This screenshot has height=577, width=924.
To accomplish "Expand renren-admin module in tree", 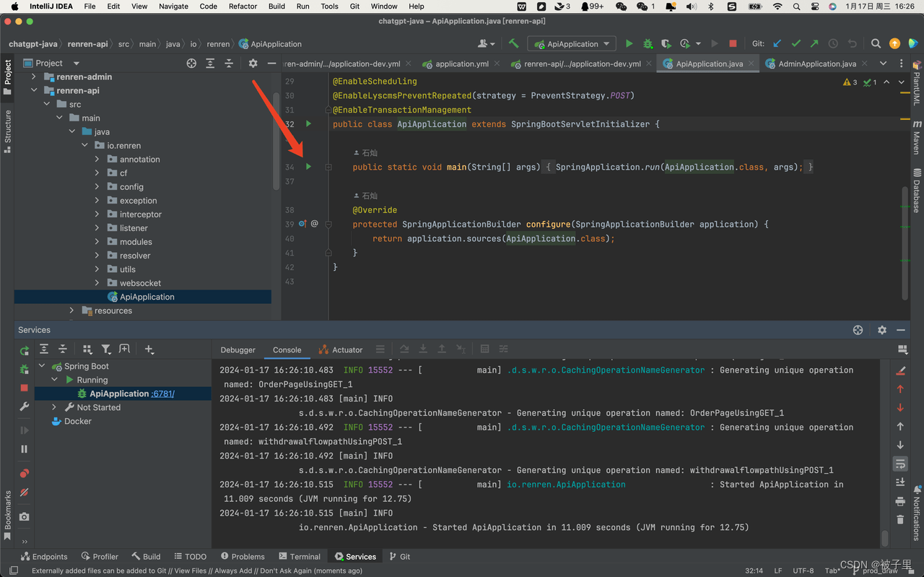I will pos(33,77).
